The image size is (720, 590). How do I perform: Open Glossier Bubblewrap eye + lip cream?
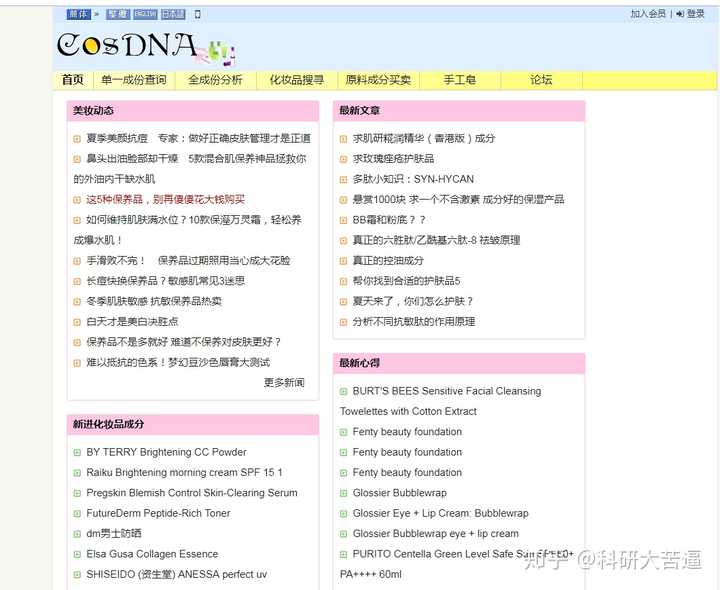point(436,534)
